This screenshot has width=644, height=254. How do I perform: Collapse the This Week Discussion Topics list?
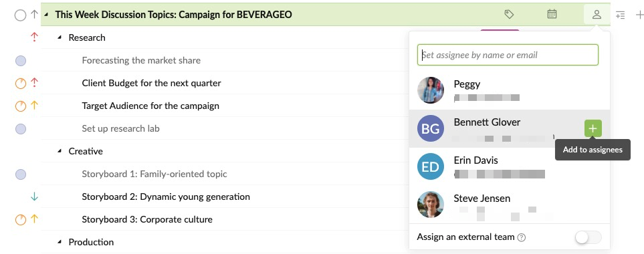point(46,15)
